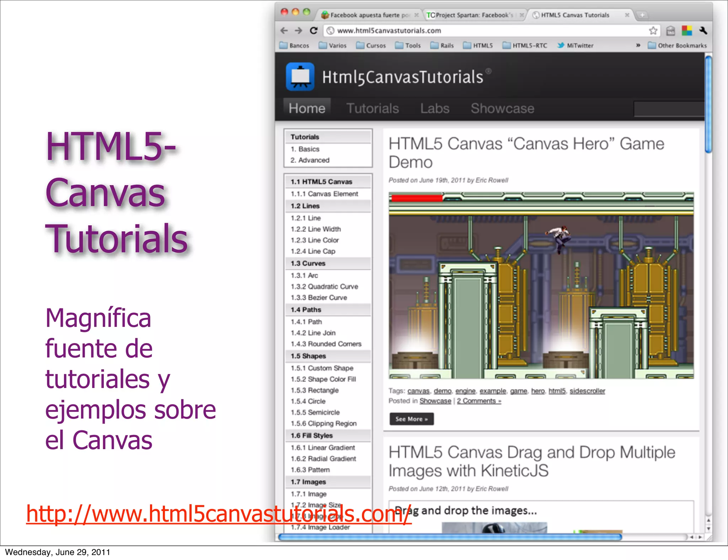Open the Drag and Drop Multiple Images post
The width and height of the screenshot is (728, 560).
point(532,461)
